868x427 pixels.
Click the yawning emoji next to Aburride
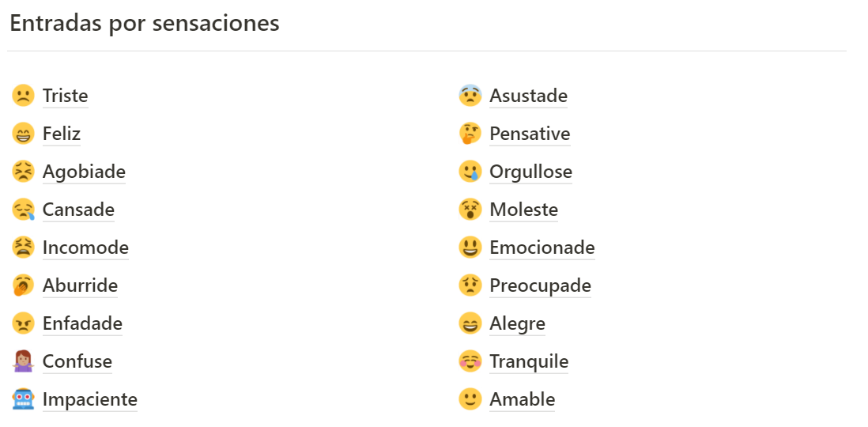[23, 285]
